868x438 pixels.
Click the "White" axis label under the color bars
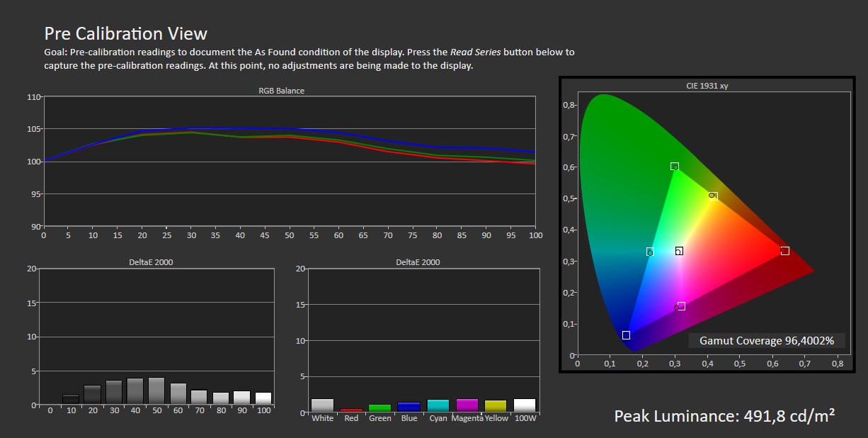pos(323,418)
